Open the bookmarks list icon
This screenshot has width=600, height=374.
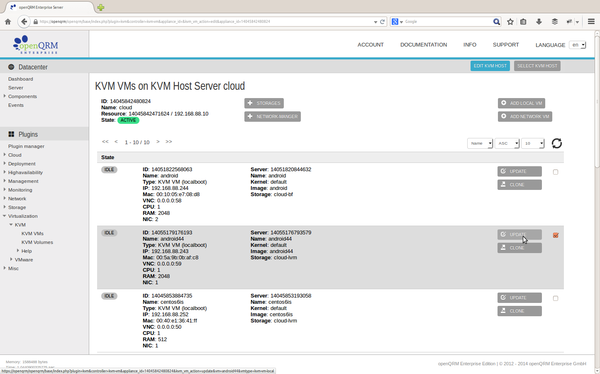pos(523,22)
